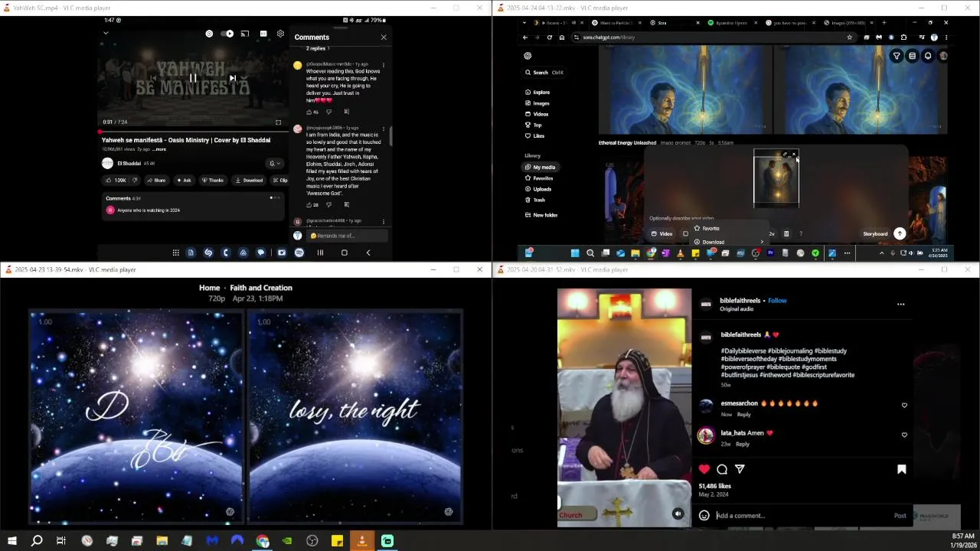This screenshot has height=551, width=980.
Task: Click the YouTube Share button
Action: coord(156,181)
